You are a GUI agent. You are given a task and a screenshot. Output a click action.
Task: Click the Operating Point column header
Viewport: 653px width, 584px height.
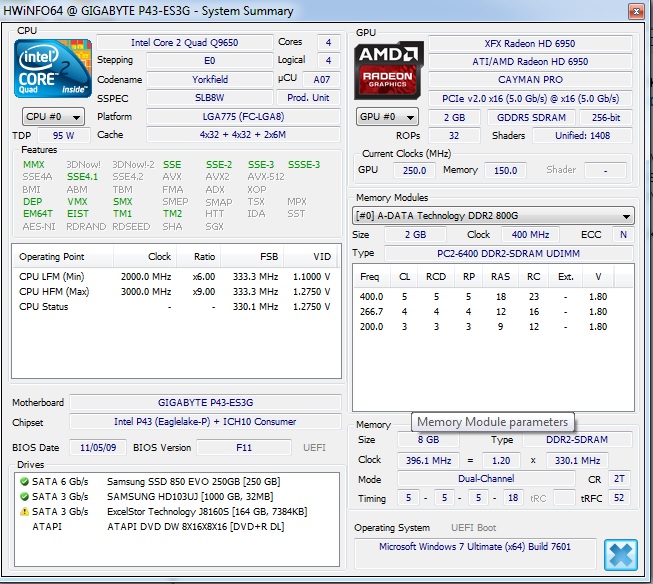[63, 257]
